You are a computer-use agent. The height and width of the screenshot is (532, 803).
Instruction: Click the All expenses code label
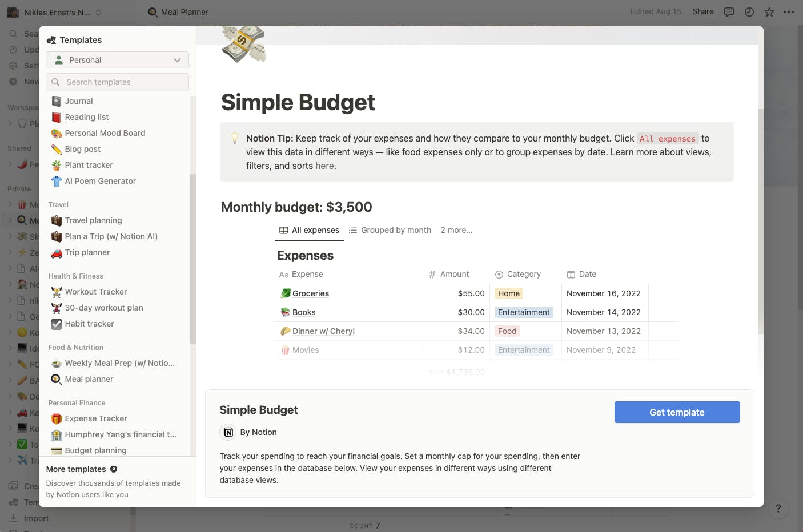point(668,139)
